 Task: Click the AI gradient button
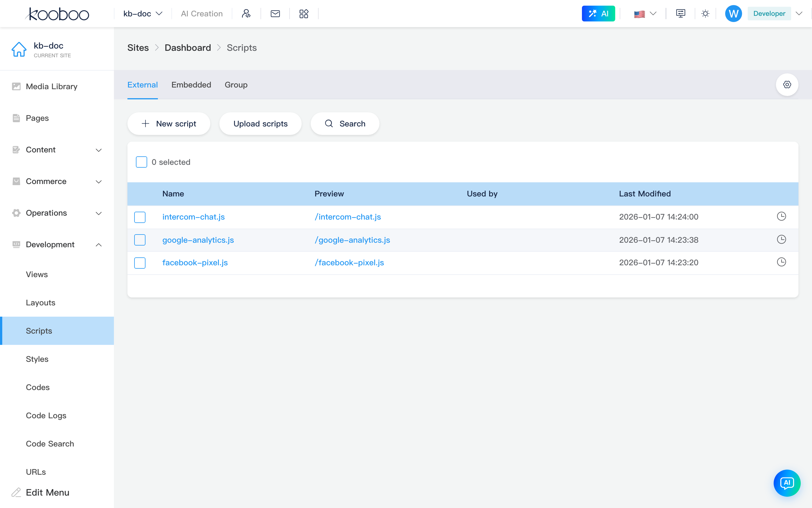pyautogui.click(x=598, y=14)
